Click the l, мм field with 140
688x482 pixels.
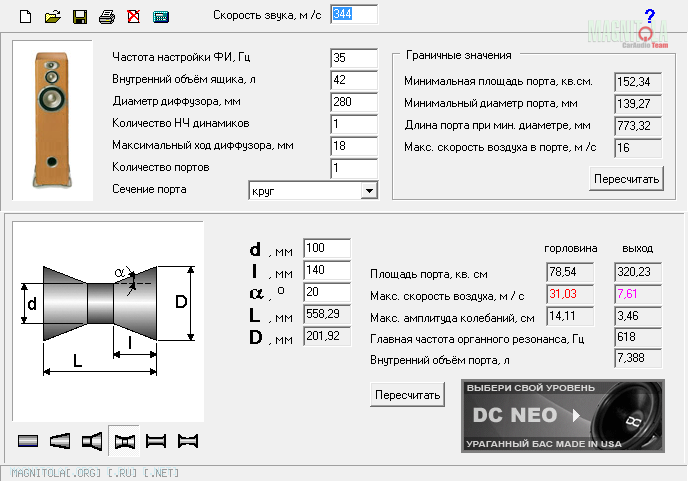pyautogui.click(x=327, y=270)
